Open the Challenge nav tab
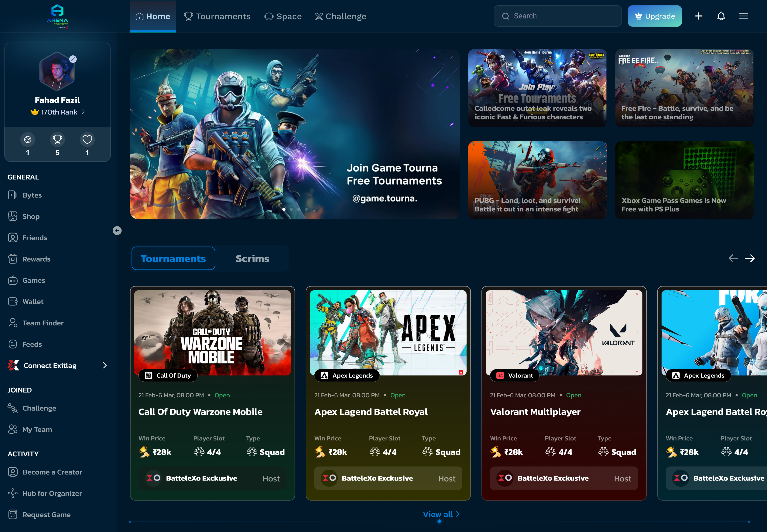This screenshot has width=767, height=532. (x=340, y=16)
